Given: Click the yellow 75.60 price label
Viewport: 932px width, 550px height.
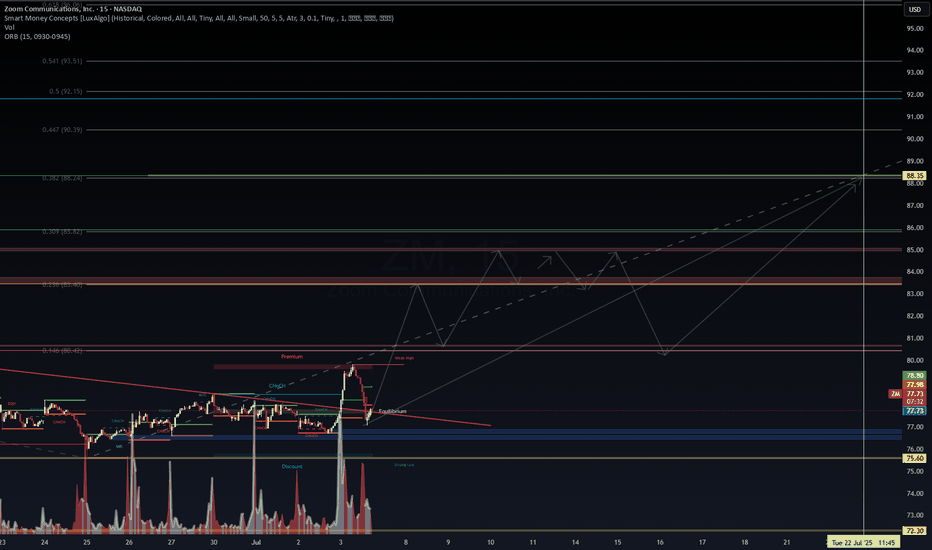Looking at the screenshot, I should pos(914,458).
